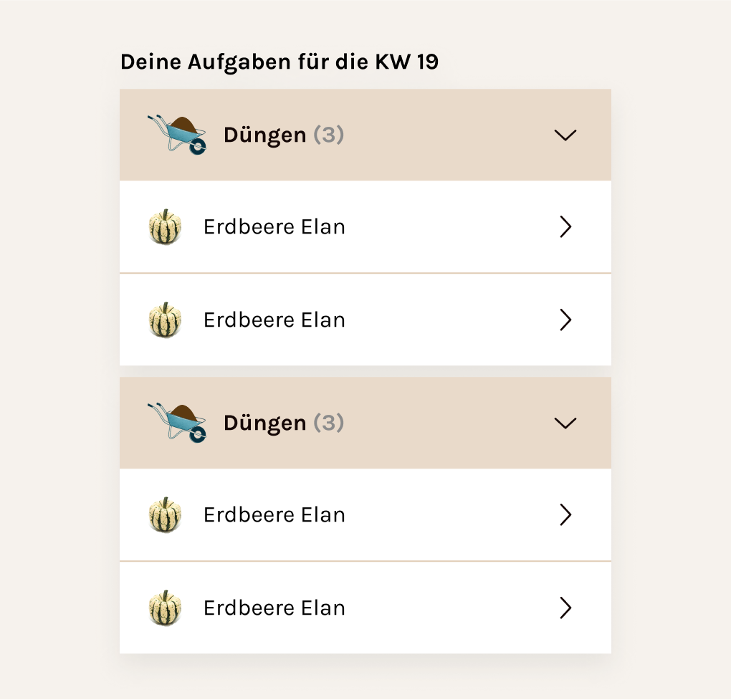Open the third Erdbeere Elan task text

point(274,515)
